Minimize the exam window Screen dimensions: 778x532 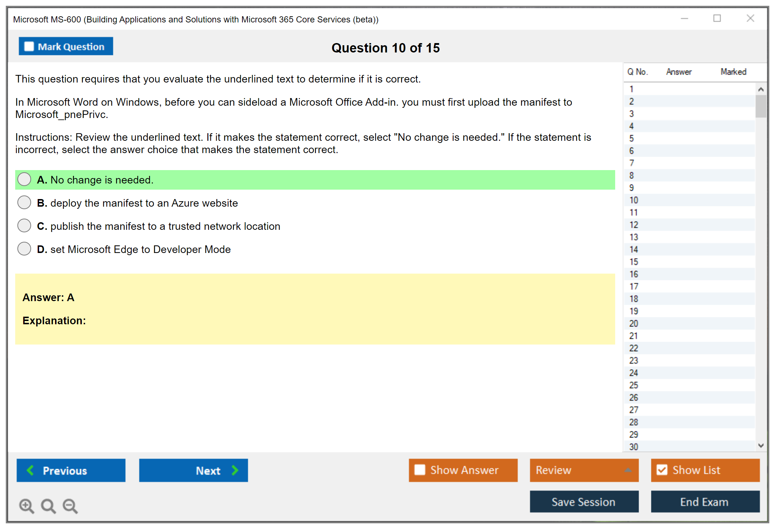click(x=684, y=18)
